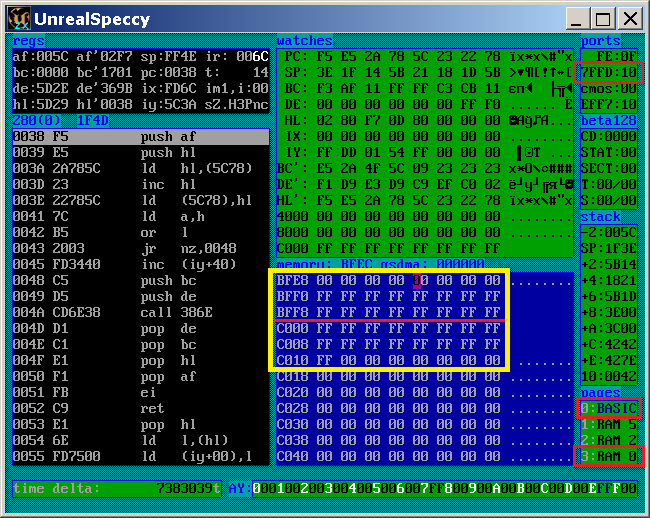Select disassembly line 0039 push hl

pos(141,152)
